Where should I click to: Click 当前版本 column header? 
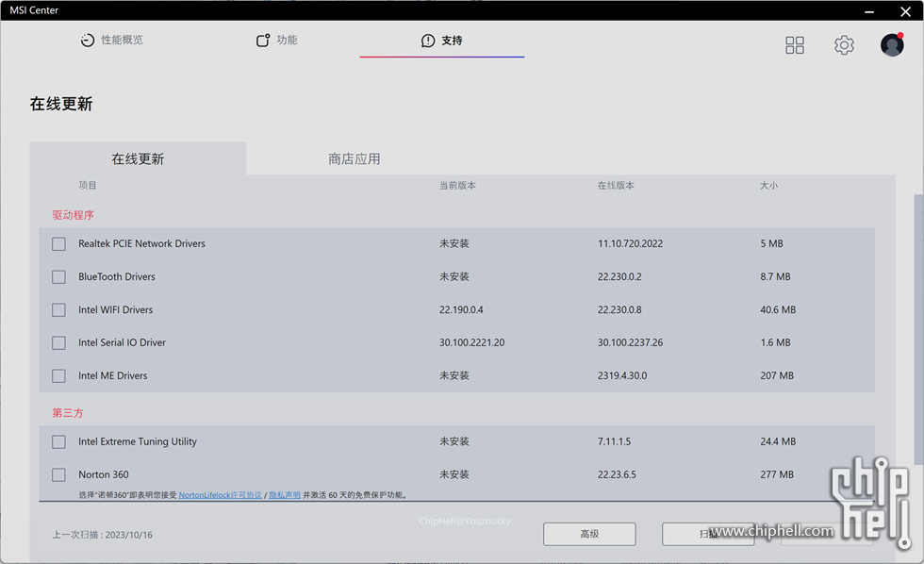click(x=457, y=185)
